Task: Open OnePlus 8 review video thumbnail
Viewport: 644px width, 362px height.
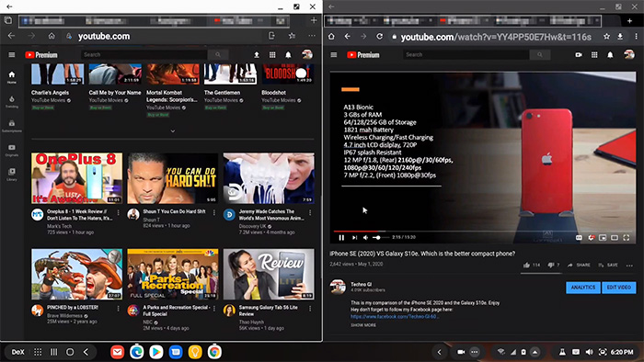Action: [76, 178]
